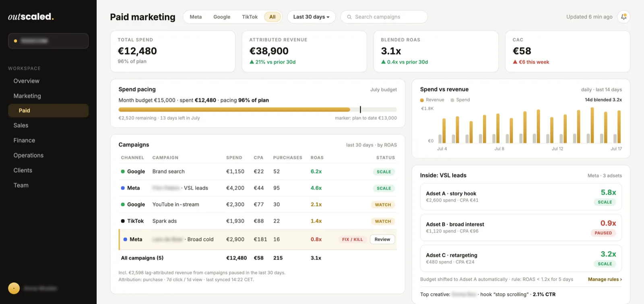
Task: Select the YouTube in-stream campaign name
Action: click(176, 205)
